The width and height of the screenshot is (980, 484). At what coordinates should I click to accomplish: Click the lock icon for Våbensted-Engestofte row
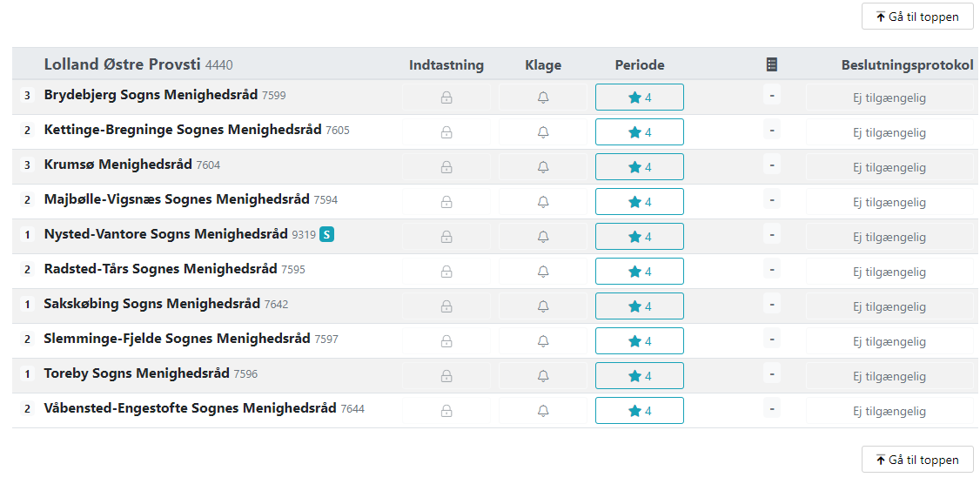click(446, 411)
